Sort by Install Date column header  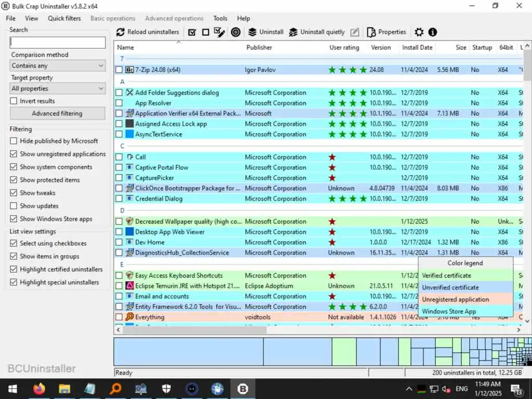(417, 47)
